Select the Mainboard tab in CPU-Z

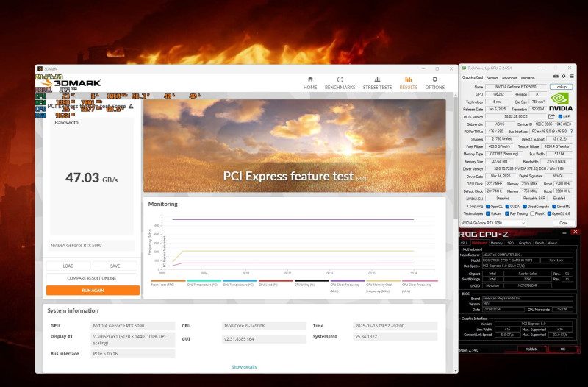479,243
